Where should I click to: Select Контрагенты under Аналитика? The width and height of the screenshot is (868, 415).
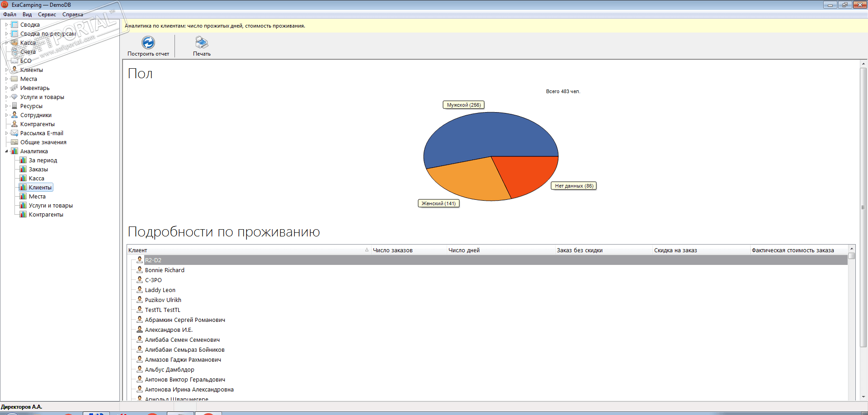click(x=46, y=214)
